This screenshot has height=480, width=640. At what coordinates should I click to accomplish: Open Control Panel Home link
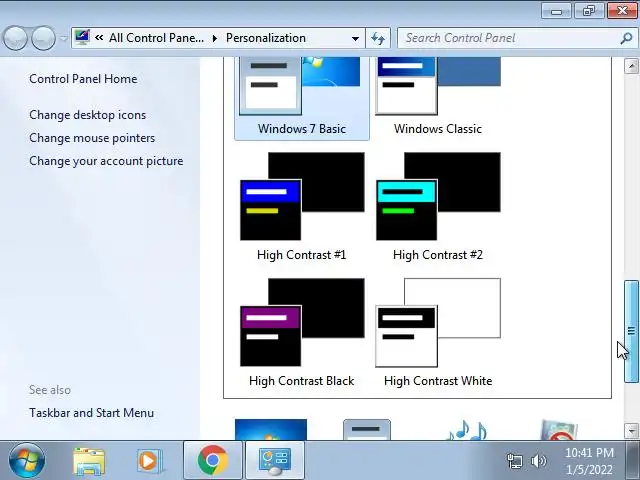click(83, 79)
